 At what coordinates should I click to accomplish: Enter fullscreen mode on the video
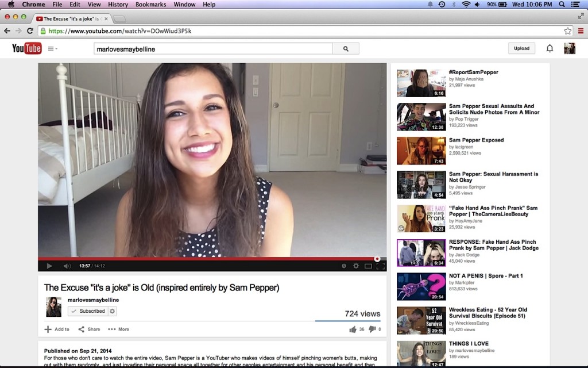381,266
